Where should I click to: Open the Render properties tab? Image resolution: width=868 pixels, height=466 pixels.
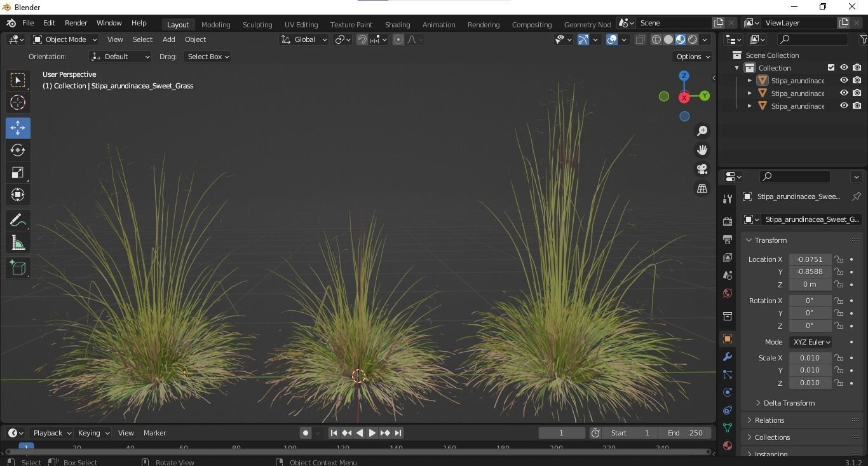click(x=728, y=222)
